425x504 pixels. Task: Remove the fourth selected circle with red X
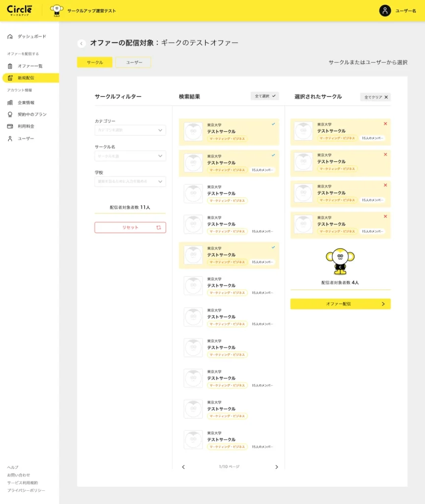tap(385, 217)
